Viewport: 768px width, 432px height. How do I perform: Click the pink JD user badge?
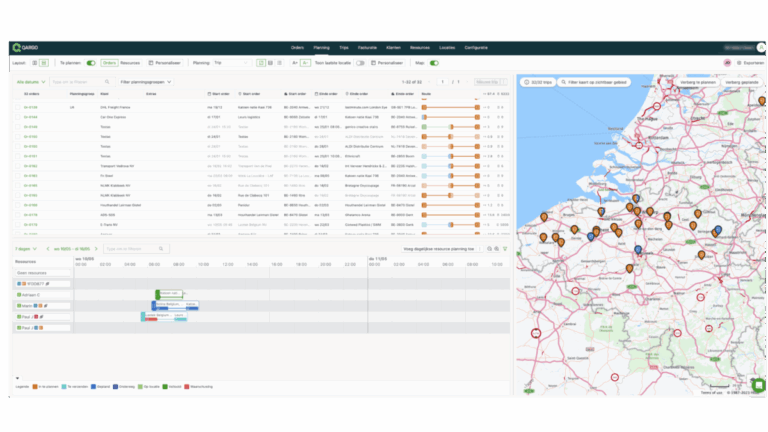pos(727,63)
